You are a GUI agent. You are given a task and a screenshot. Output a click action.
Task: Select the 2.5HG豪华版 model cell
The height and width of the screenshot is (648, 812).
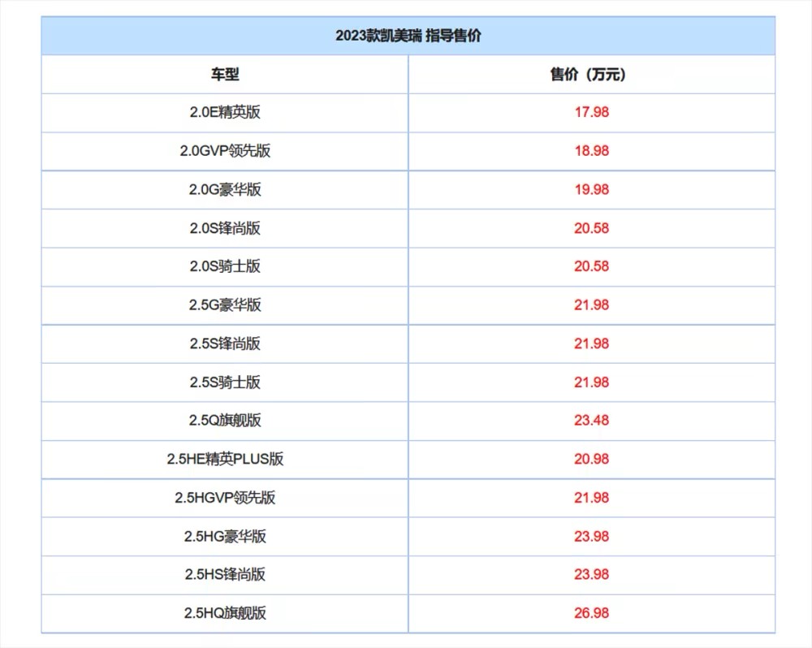225,536
